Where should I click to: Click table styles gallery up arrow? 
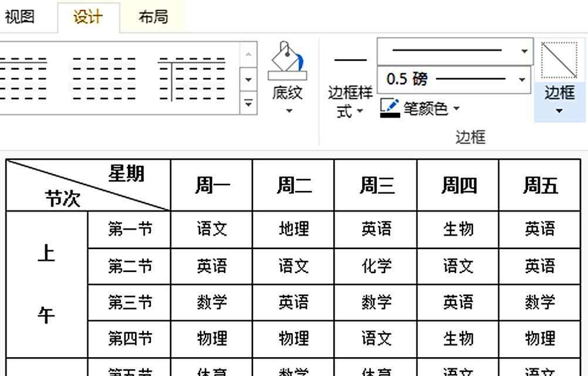pyautogui.click(x=248, y=54)
